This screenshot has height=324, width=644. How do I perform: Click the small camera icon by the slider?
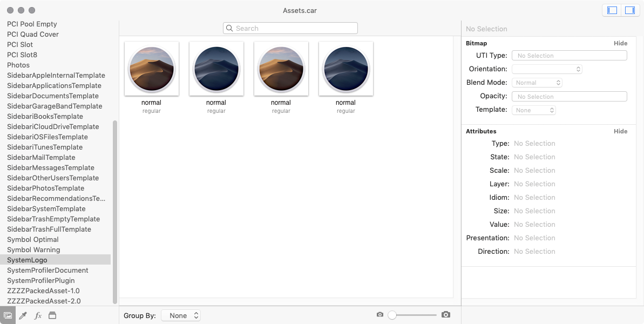click(x=380, y=315)
